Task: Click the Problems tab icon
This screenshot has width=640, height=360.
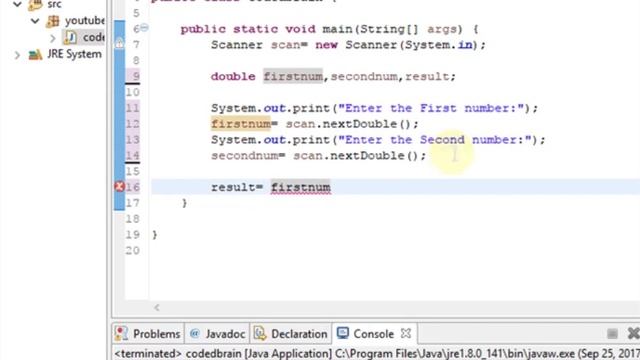Action: (121, 333)
